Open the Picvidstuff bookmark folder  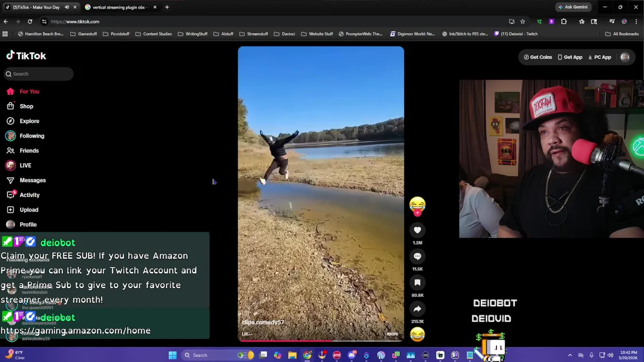[116, 34]
